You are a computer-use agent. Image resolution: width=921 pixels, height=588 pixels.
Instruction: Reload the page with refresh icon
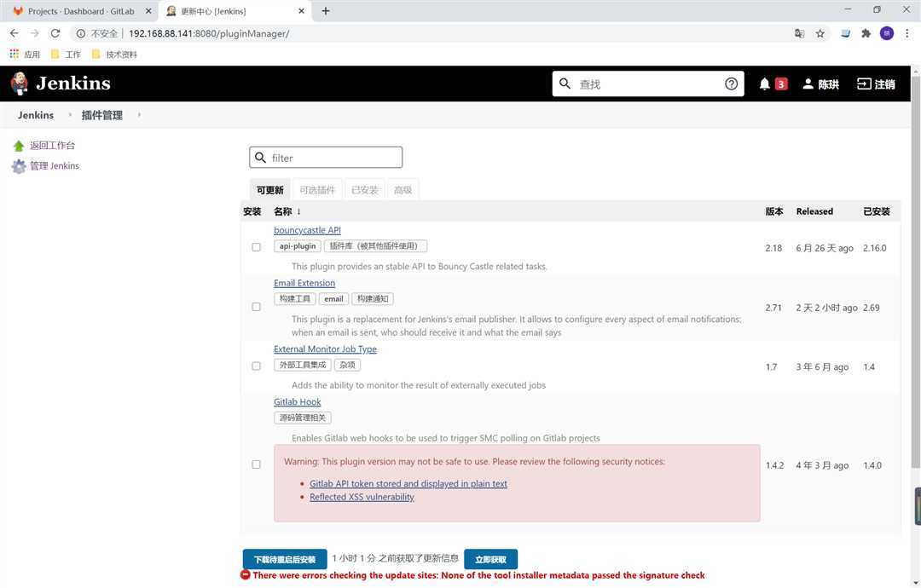tap(55, 33)
